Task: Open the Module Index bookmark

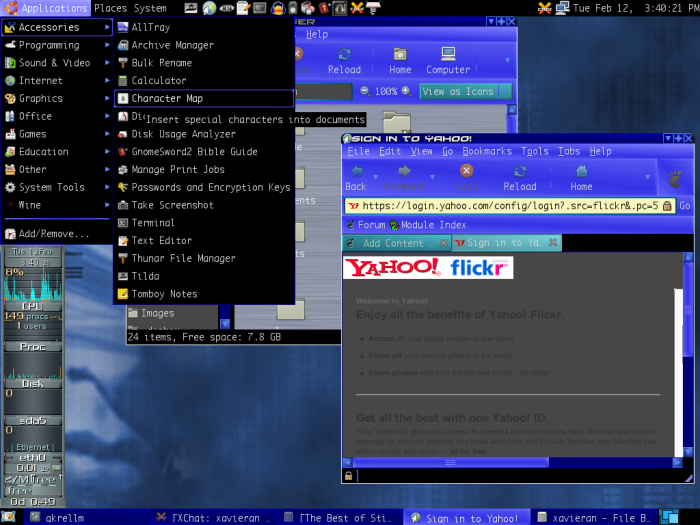Action: point(428,225)
